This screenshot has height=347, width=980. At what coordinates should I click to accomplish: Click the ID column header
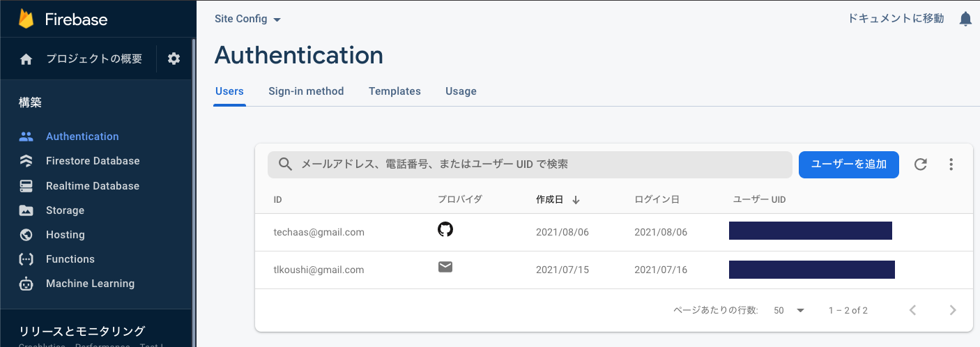pos(277,200)
